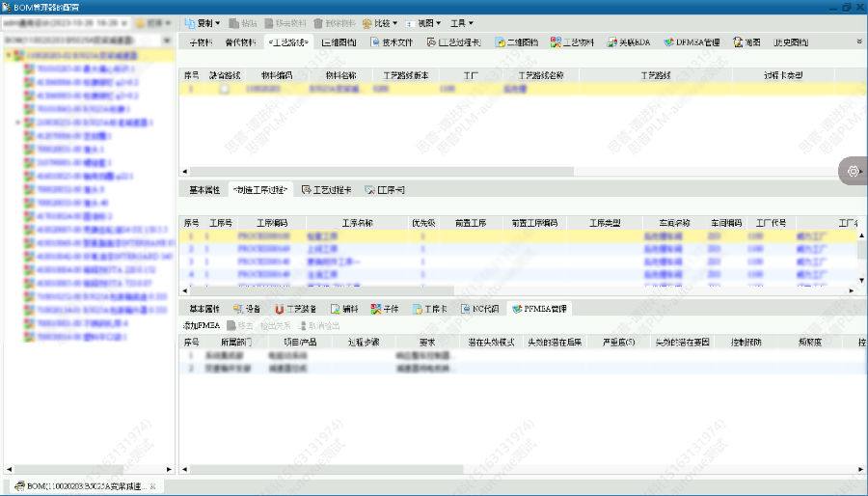Switch to the 子物料 tab
This screenshot has width=868, height=496.
pos(201,42)
